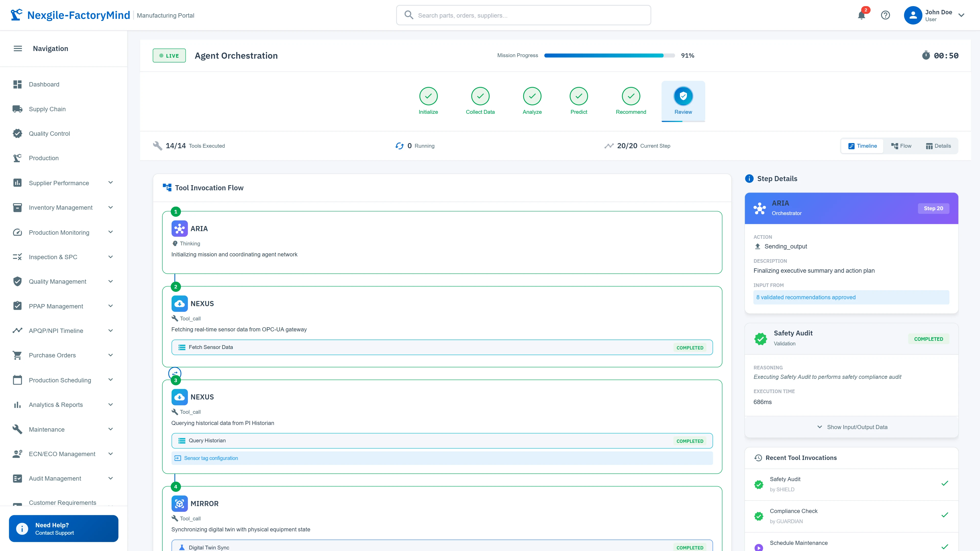Image resolution: width=980 pixels, height=551 pixels.
Task: Switch to the Flow tab
Action: click(902, 146)
